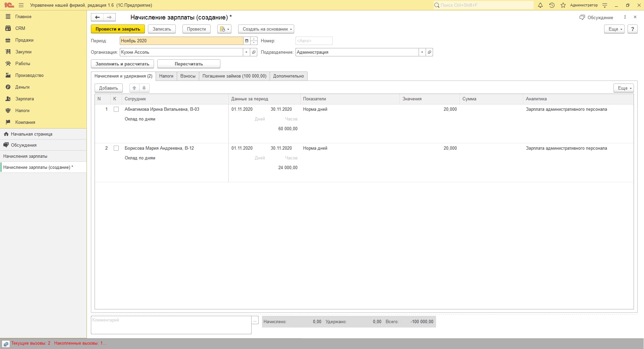
Task: Open Обсуждение discussion panel
Action: click(x=596, y=17)
